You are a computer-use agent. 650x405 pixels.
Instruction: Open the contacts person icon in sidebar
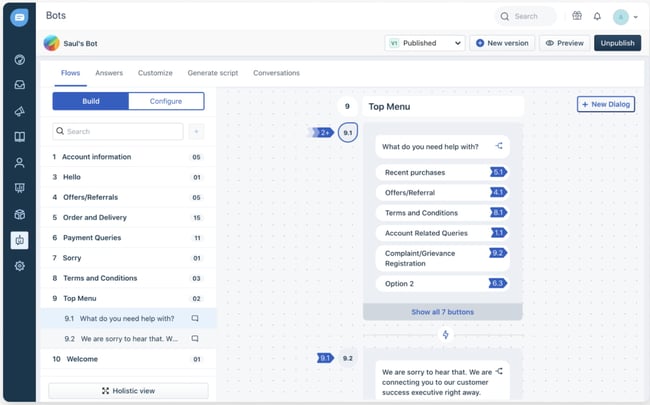point(20,162)
